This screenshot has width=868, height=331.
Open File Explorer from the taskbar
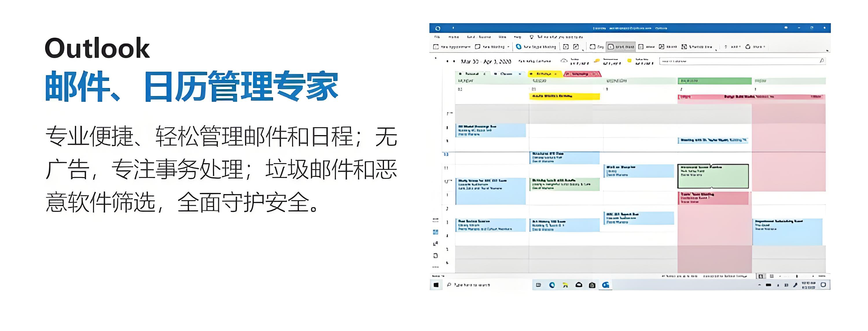coord(565,285)
